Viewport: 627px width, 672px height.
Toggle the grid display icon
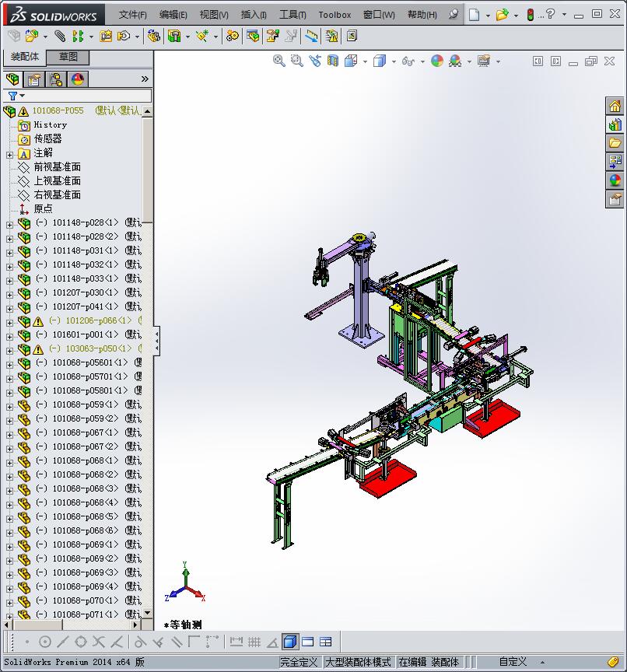[x=254, y=642]
